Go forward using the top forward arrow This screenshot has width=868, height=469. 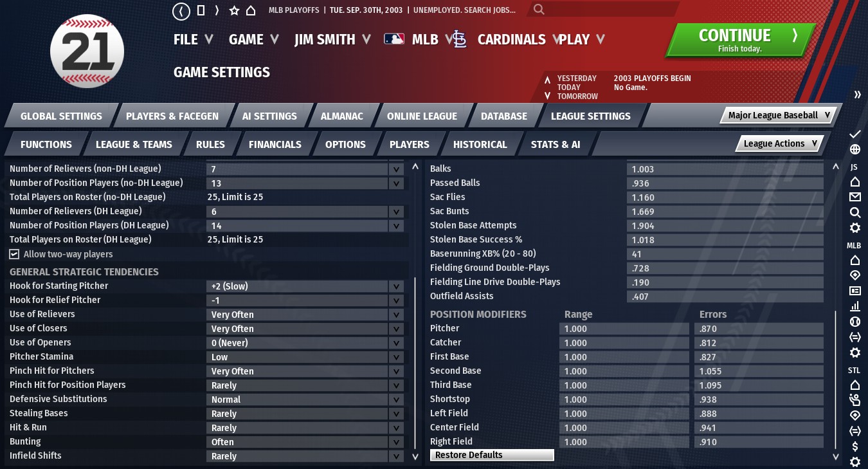point(217,11)
